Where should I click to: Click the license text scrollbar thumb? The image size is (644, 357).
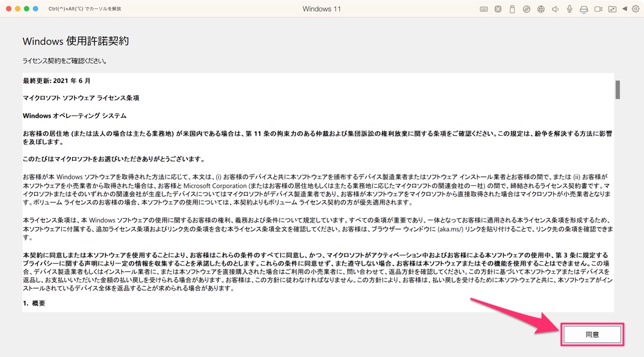tap(618, 89)
